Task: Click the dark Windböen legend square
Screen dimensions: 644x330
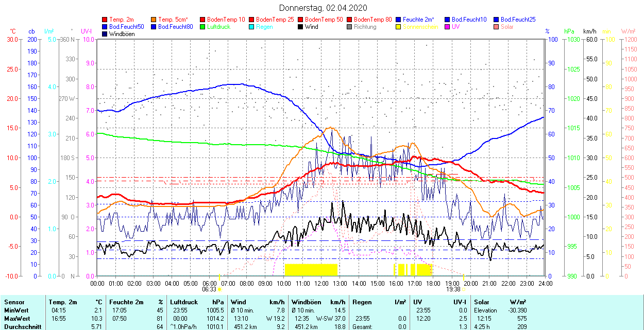Action: 105,34
